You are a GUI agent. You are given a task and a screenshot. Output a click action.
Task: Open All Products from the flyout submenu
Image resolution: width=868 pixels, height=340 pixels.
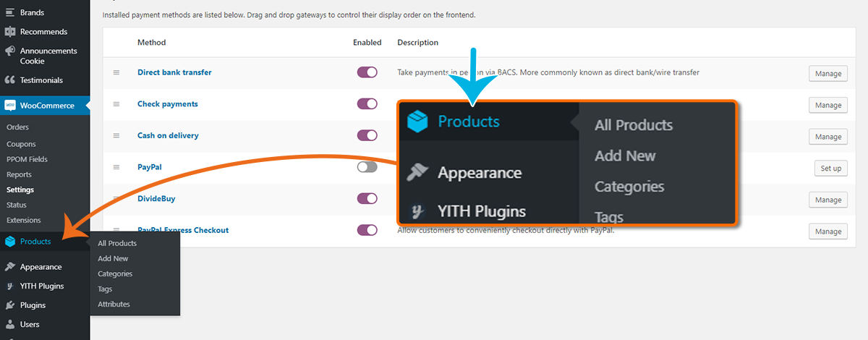(117, 243)
